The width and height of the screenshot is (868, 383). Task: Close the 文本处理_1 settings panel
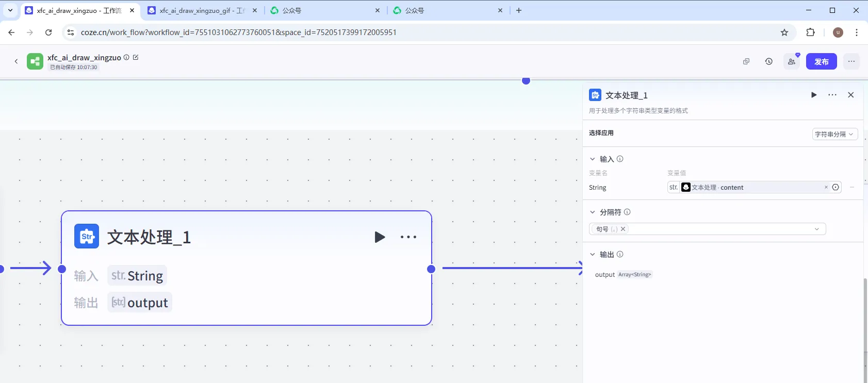[x=850, y=95]
